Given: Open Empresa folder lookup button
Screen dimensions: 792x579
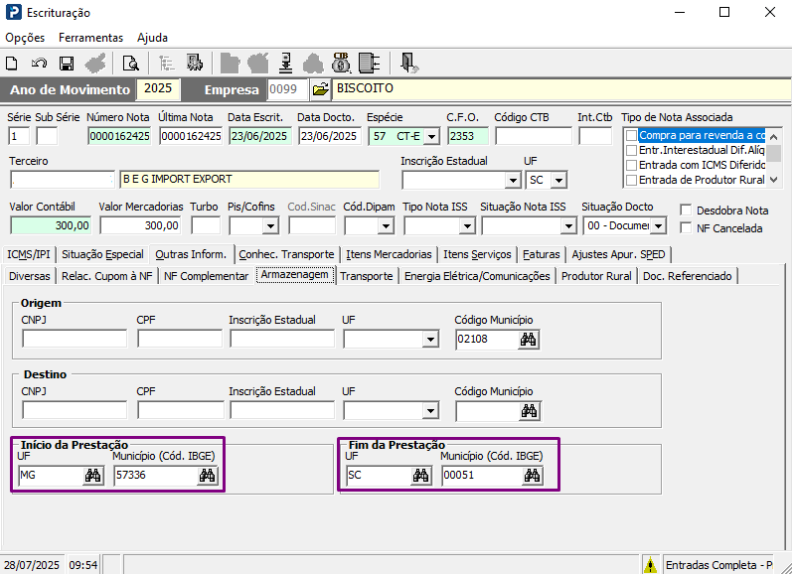Looking at the screenshot, I should tap(320, 90).
